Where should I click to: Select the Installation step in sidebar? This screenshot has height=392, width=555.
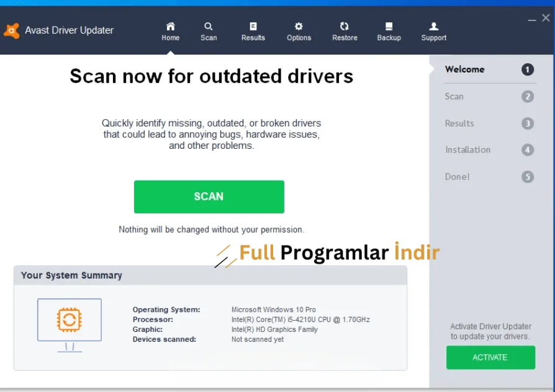[467, 150]
